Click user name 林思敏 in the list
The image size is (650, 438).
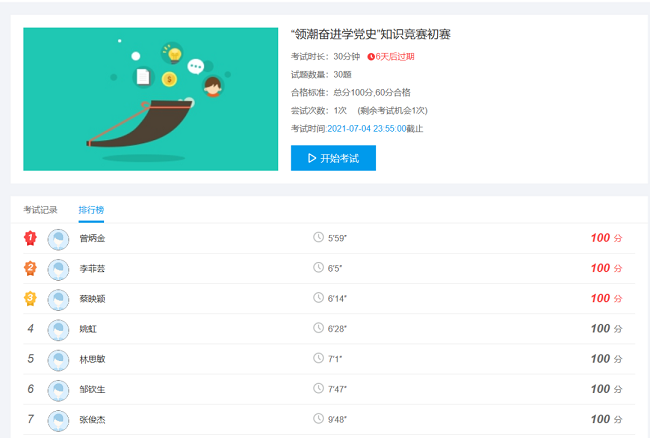[x=92, y=359]
